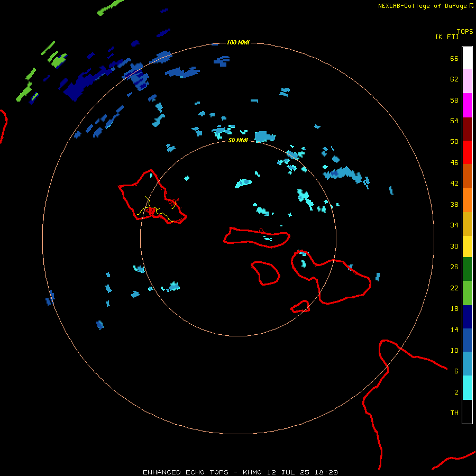Screen dimensions: 476x476
Task: Click the 22 value on the legend scale
Action: tap(454, 288)
